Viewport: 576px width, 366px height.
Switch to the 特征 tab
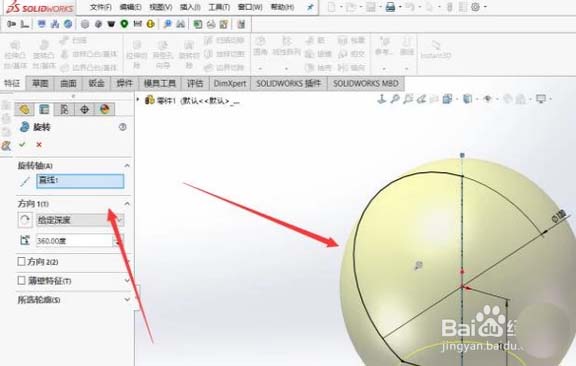pos(12,83)
